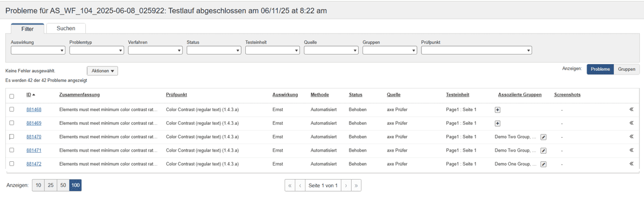This screenshot has width=644, height=198.
Task: Check the box for issue 881470
Action: pyautogui.click(x=12, y=136)
